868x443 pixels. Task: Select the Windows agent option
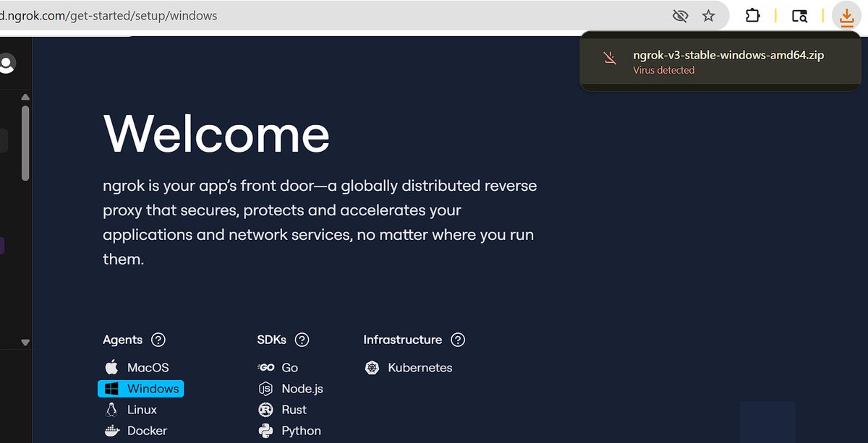141,389
